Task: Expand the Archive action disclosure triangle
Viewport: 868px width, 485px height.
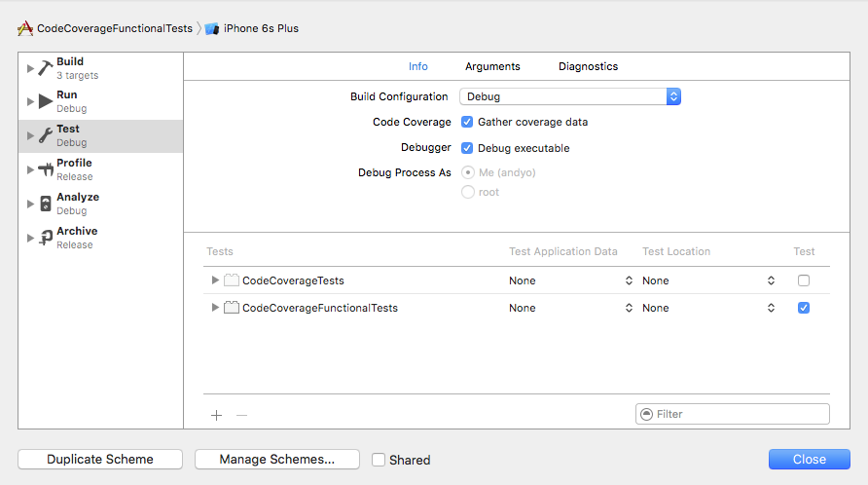Action: click(x=30, y=238)
